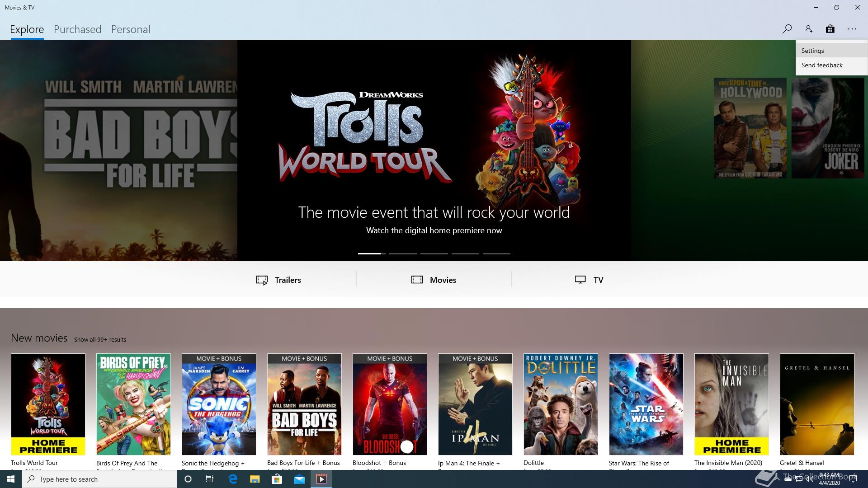
Task: Open Ip Man 4 The Finale poster
Action: (475, 404)
